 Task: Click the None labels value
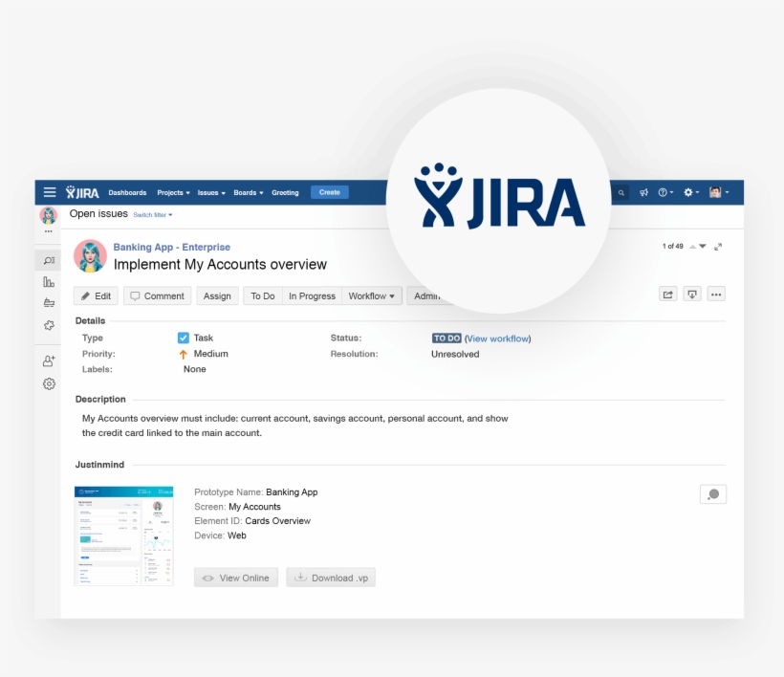tap(194, 369)
